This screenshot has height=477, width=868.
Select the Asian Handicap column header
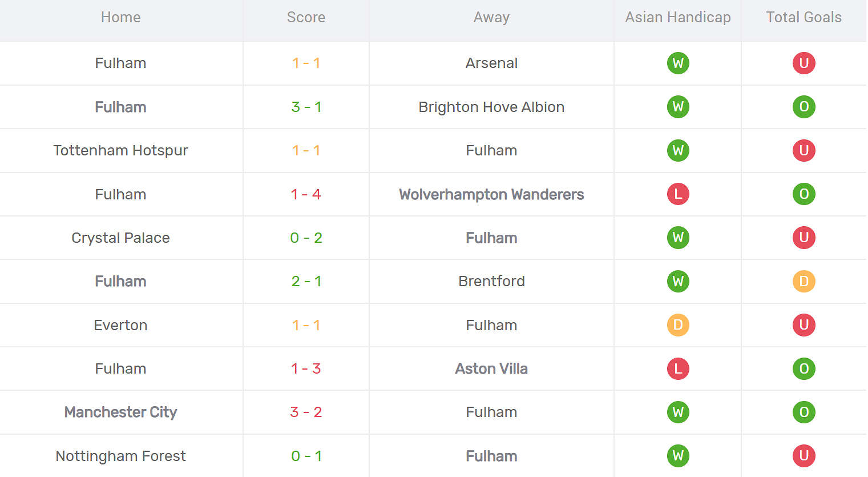[x=678, y=18]
